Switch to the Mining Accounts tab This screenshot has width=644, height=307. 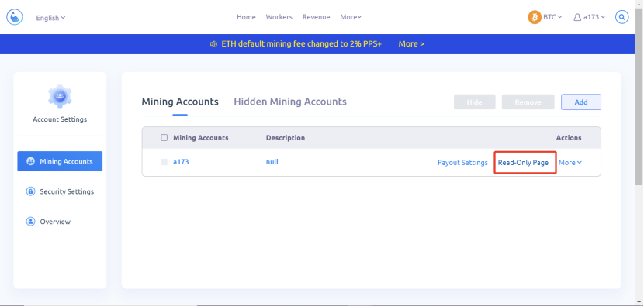180,102
